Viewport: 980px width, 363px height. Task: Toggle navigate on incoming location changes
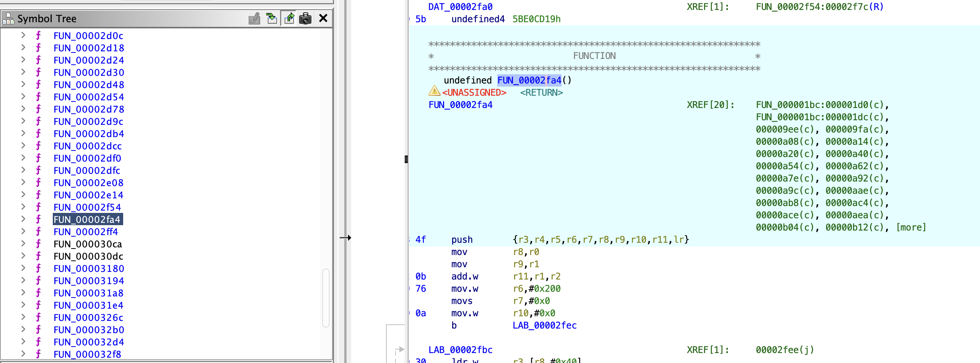click(x=272, y=18)
